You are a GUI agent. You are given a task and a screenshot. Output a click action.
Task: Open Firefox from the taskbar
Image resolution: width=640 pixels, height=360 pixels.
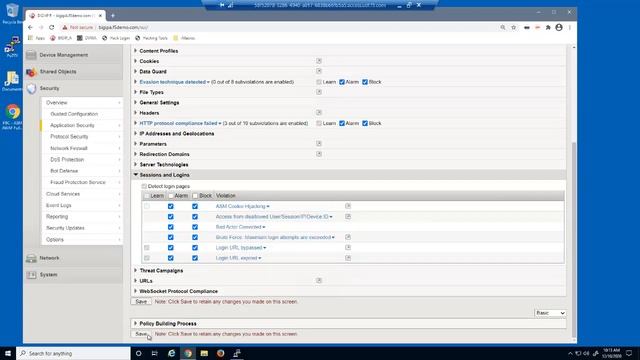[x=220, y=353]
